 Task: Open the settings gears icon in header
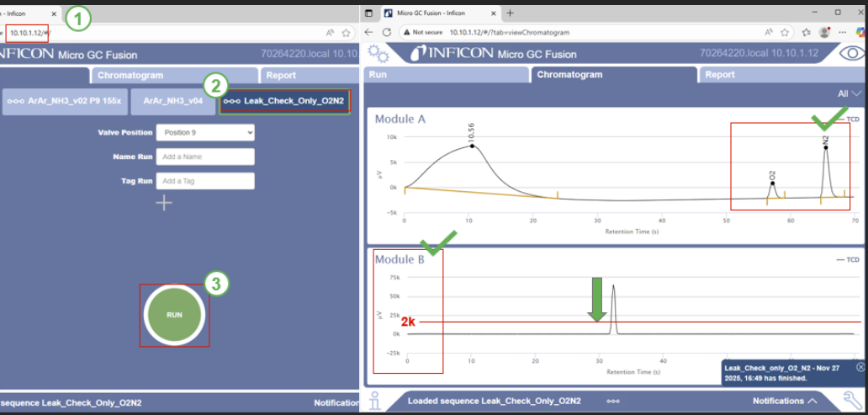379,54
